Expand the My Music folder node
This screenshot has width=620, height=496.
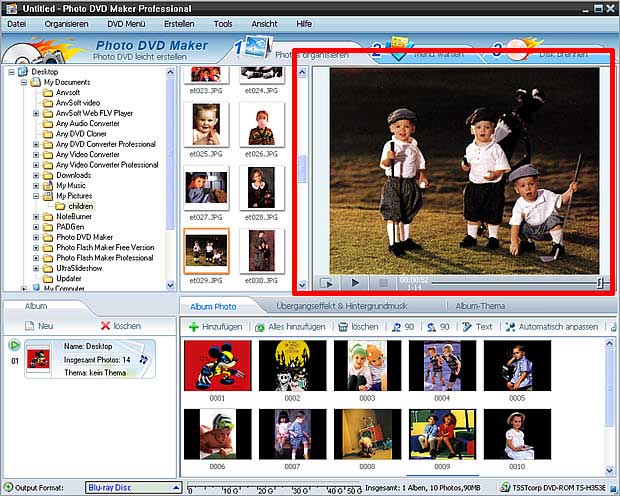pyautogui.click(x=36, y=186)
